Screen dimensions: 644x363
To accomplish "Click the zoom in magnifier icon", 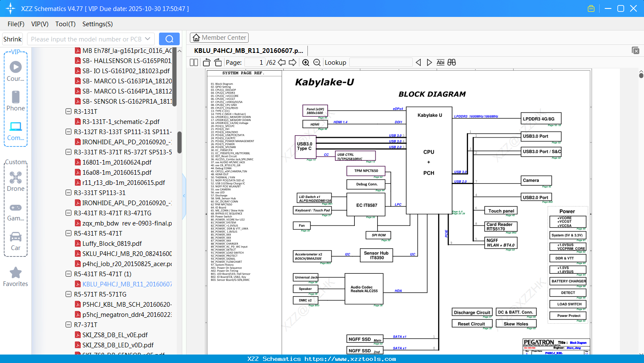I will coord(306,63).
